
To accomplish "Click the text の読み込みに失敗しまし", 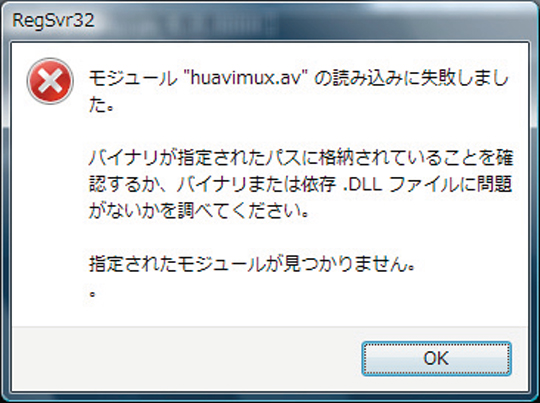I will tap(412, 79).
